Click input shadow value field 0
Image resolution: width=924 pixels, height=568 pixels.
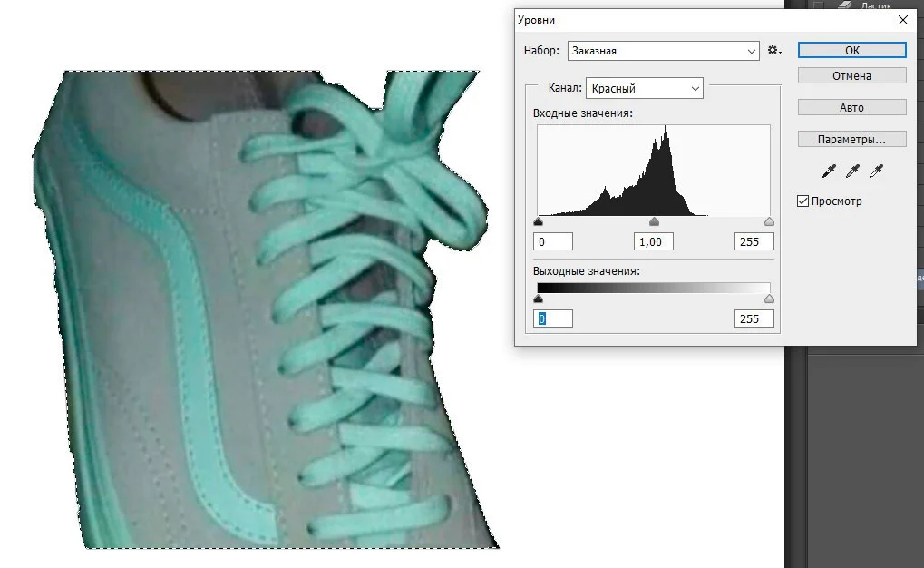click(x=553, y=242)
